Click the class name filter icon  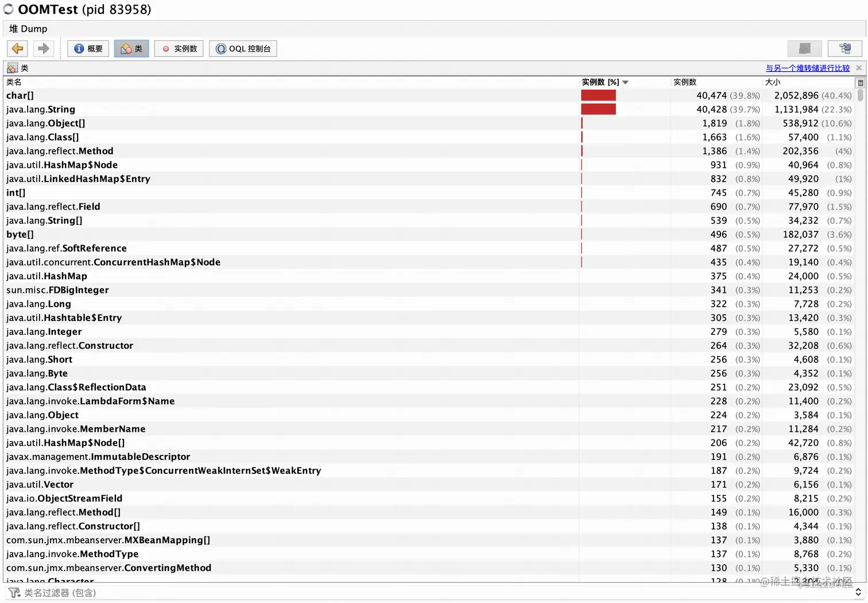pos(14,593)
